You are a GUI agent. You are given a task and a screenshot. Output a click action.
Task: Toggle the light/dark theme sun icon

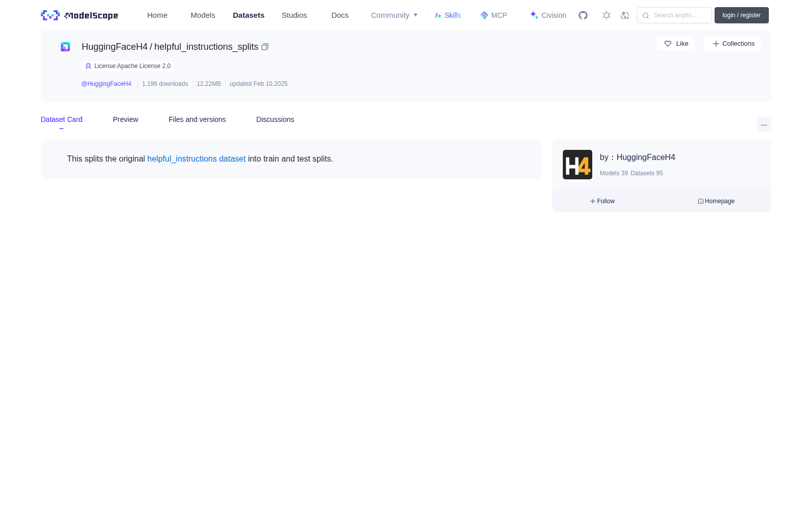(606, 15)
